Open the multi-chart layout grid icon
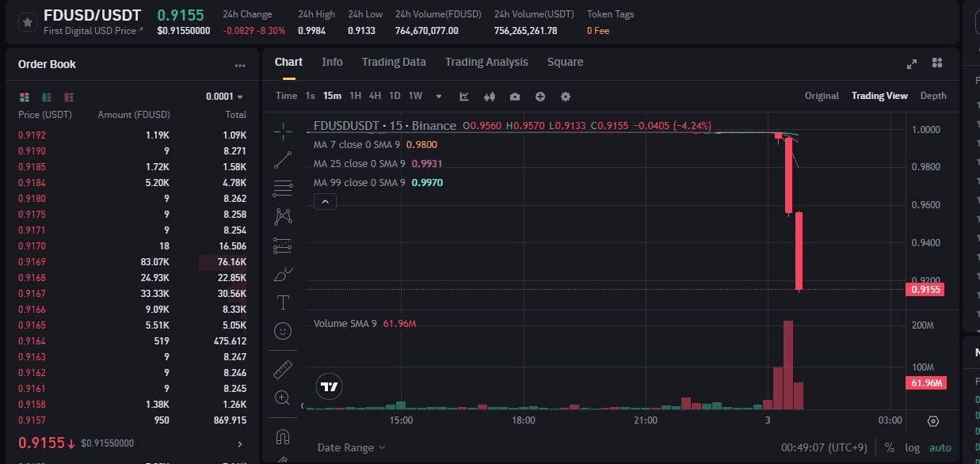The width and height of the screenshot is (980, 464). [937, 63]
